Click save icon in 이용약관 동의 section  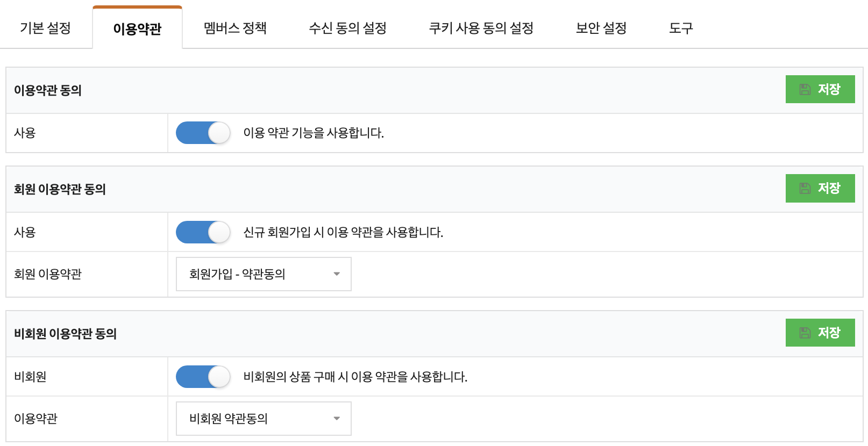[805, 89]
